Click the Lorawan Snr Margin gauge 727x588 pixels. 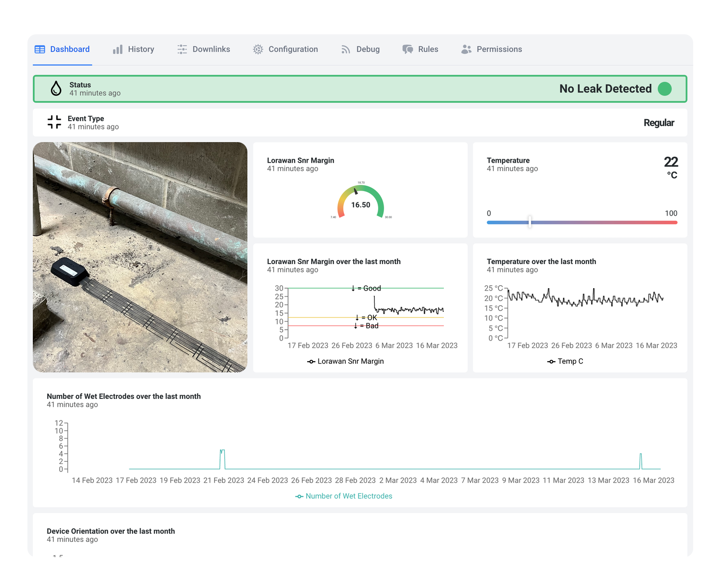[361, 201]
